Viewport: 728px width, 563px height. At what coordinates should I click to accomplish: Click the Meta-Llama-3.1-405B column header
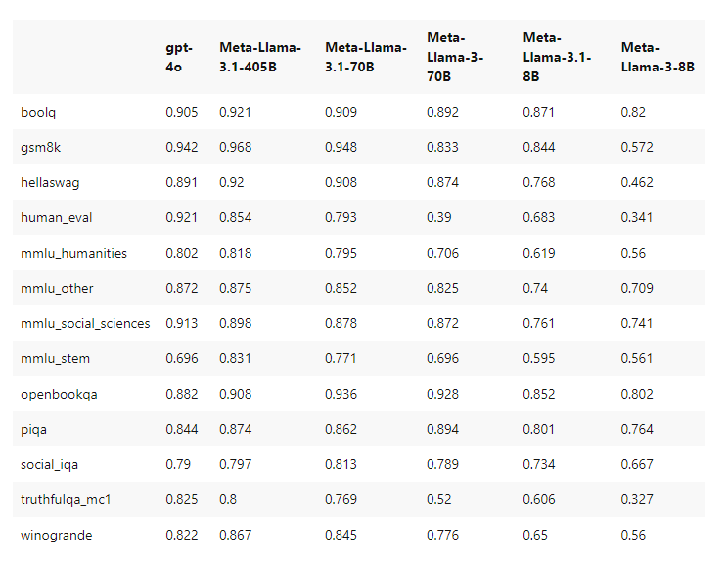(x=259, y=56)
